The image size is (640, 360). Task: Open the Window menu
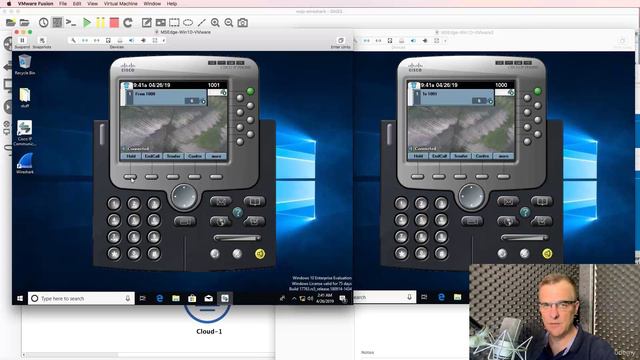(x=152, y=3)
